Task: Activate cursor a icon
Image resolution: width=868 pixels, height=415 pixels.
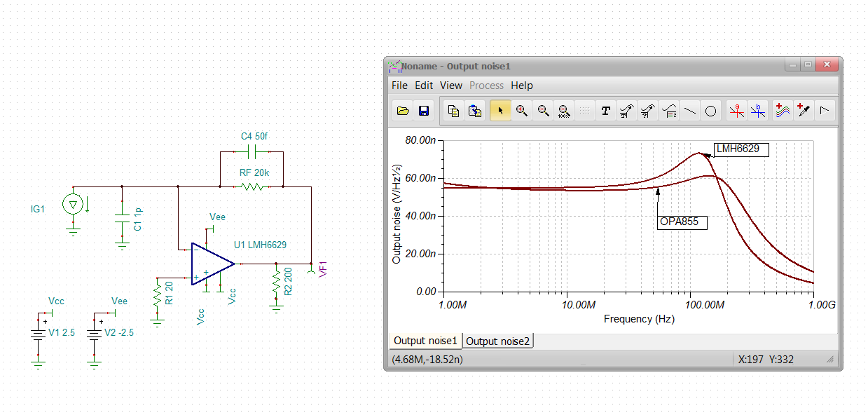Action: 736,111
